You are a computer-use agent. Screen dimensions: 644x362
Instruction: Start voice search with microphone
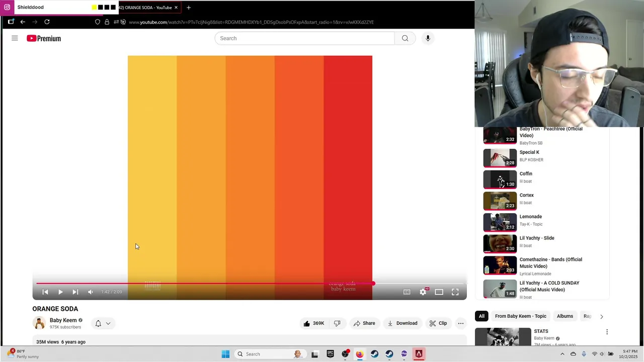428,38
